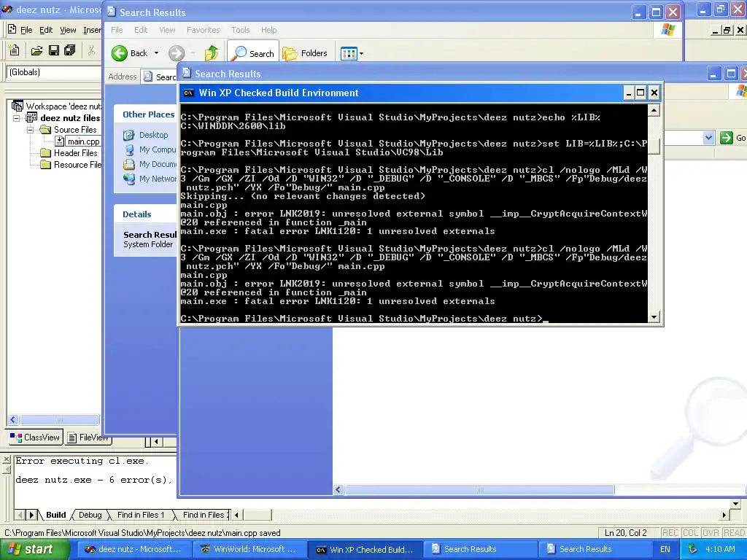Open Desktop link in Other Places
This screenshot has height=560, width=747.
(x=153, y=135)
